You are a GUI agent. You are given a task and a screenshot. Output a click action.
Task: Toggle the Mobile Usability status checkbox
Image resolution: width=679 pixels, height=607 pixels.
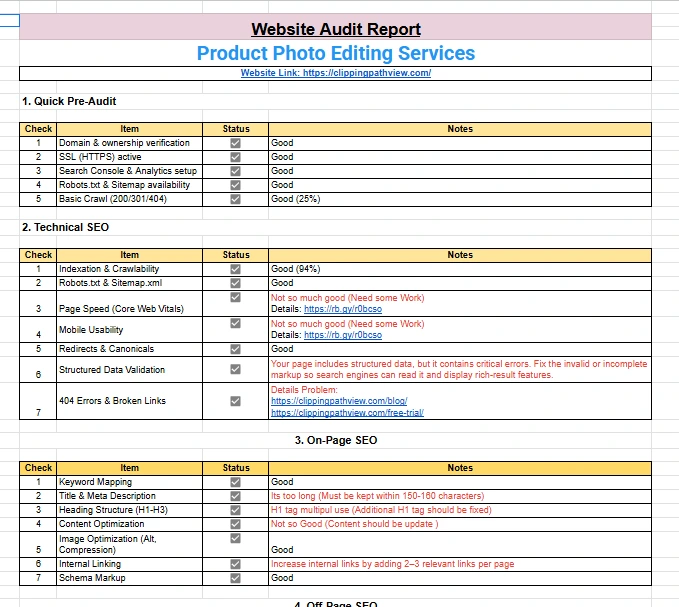pyautogui.click(x=236, y=323)
